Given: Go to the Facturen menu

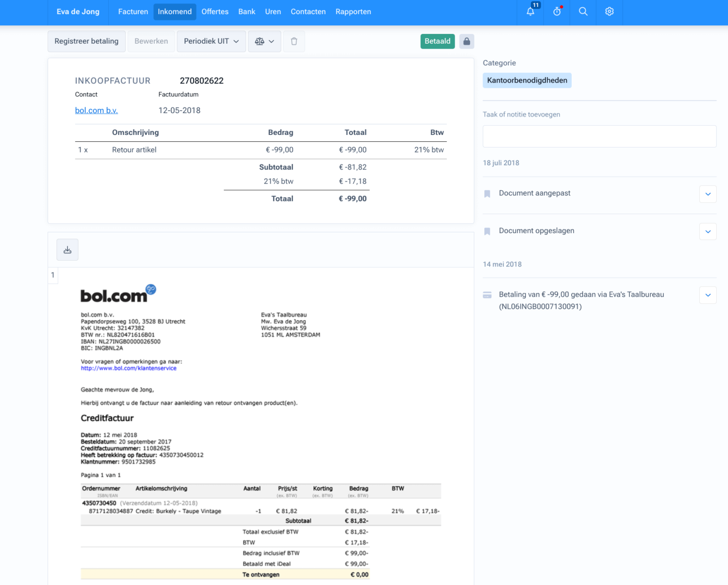Looking at the screenshot, I should 133,12.
